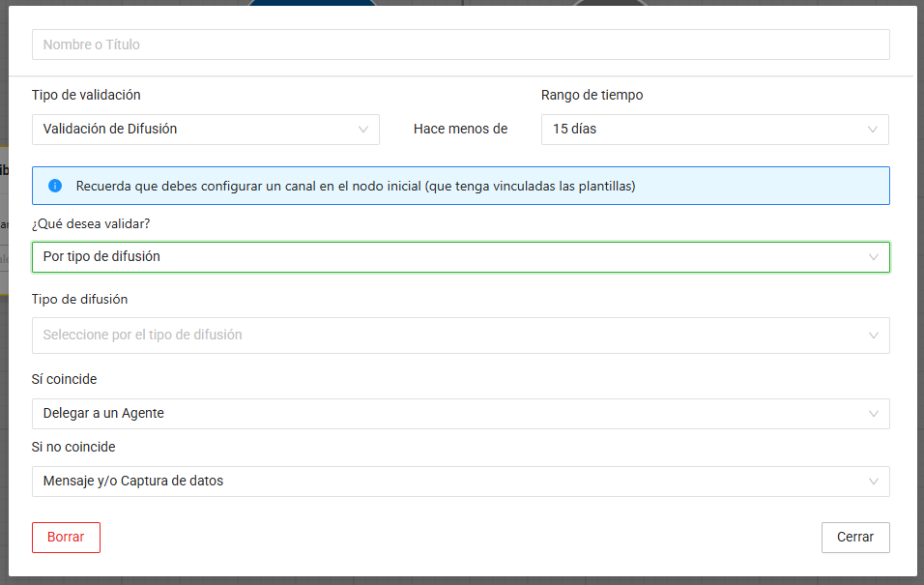Click the Hace menos de label

[460, 129]
